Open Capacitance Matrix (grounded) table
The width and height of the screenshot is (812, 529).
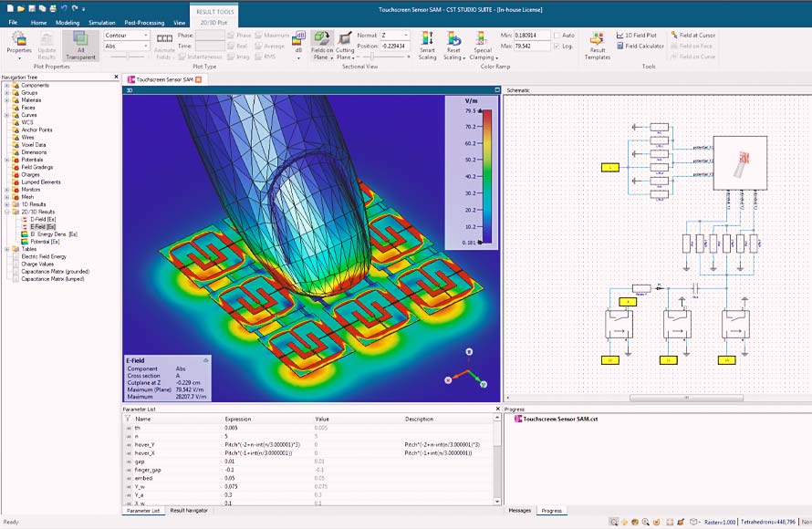[x=55, y=271]
